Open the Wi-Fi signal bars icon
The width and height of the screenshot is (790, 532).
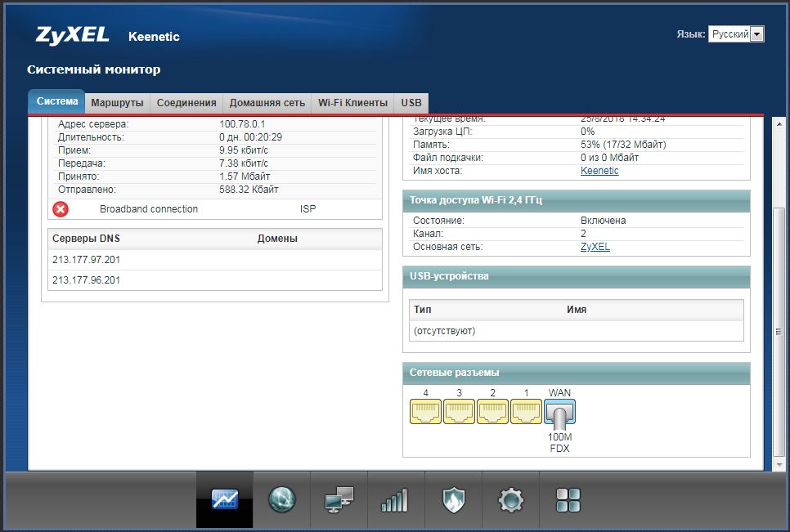[x=396, y=500]
